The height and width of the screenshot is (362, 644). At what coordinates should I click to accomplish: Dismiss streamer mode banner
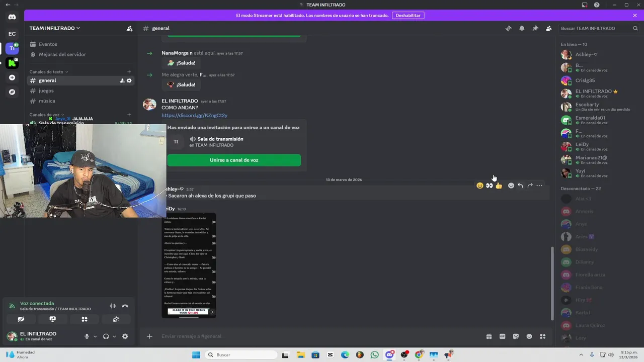tap(635, 16)
